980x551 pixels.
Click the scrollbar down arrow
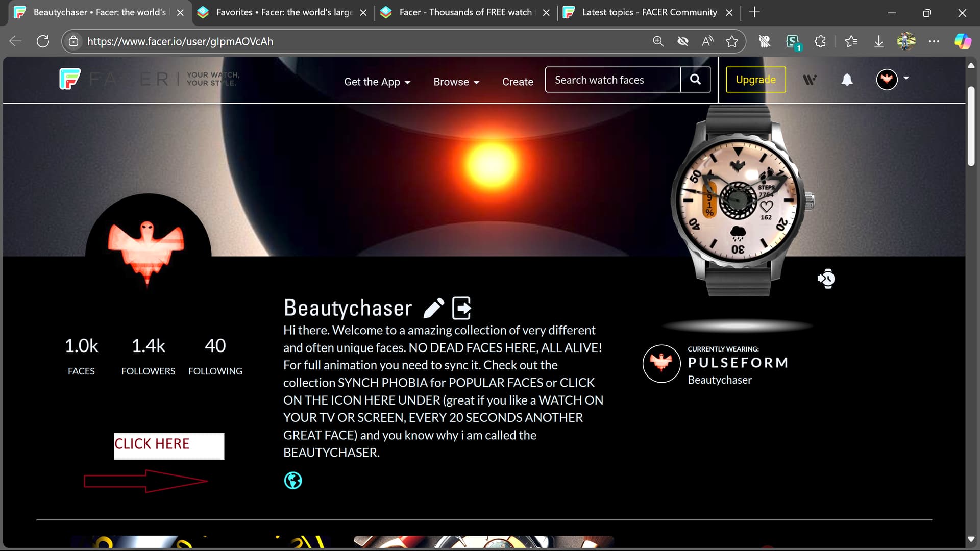(971, 539)
